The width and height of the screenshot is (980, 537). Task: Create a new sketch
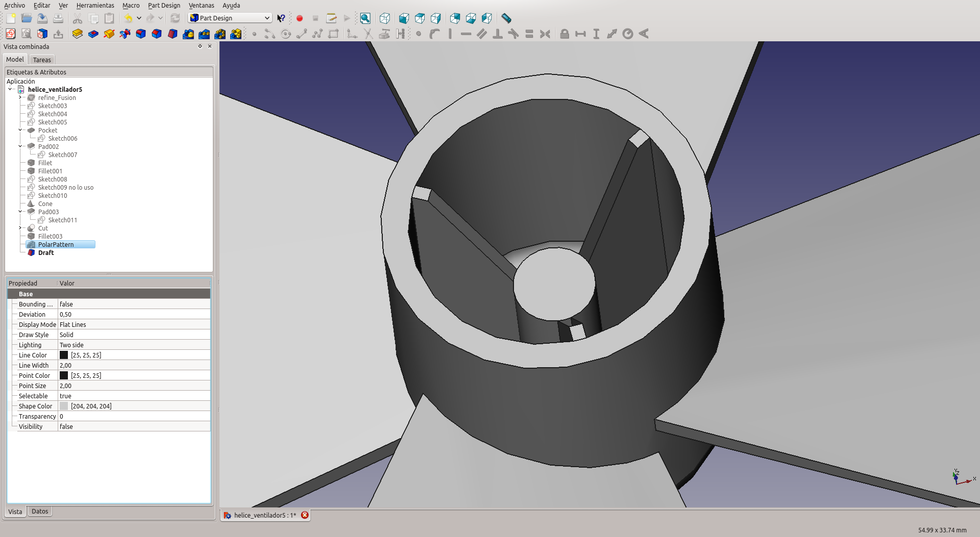coord(11,34)
